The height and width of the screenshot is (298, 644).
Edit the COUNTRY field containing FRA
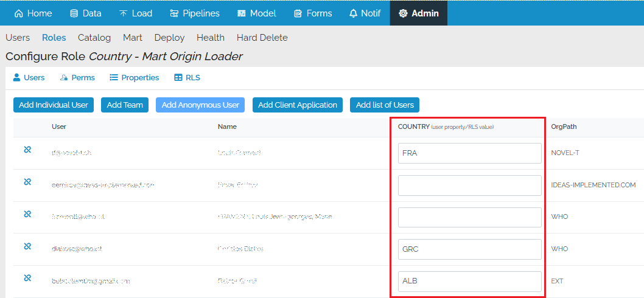[x=469, y=153]
